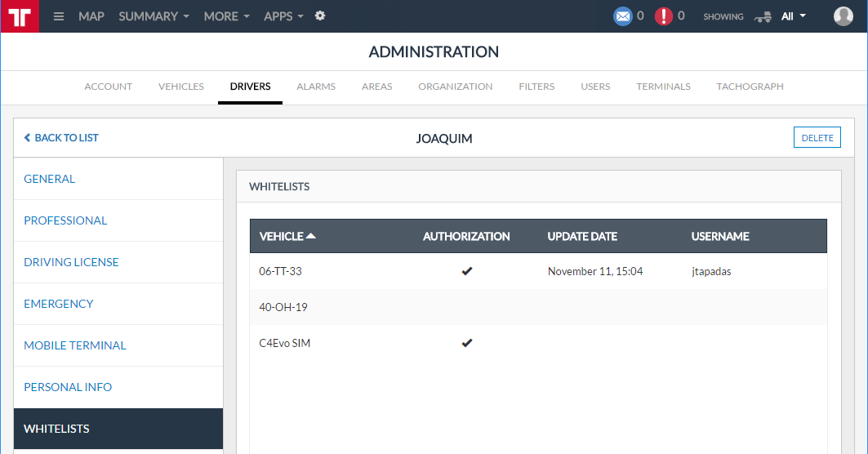Open the user profile avatar
Screen dimensions: 868x454
(843, 16)
